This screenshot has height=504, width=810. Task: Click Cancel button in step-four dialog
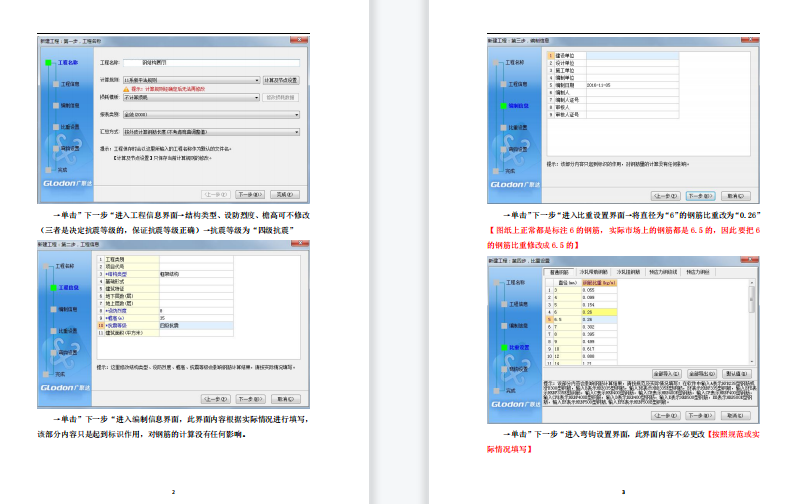[x=736, y=416]
